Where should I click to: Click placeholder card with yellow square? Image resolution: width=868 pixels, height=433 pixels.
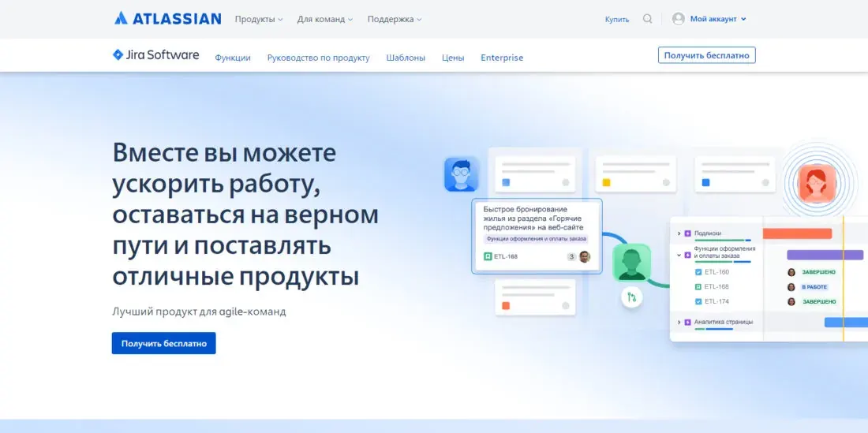click(x=635, y=174)
